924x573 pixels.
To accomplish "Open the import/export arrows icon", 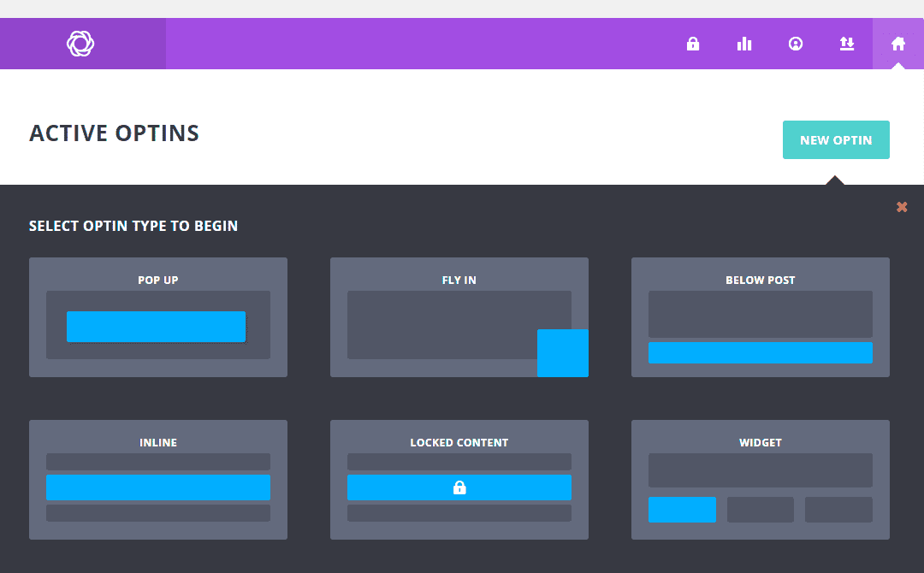I will [847, 44].
